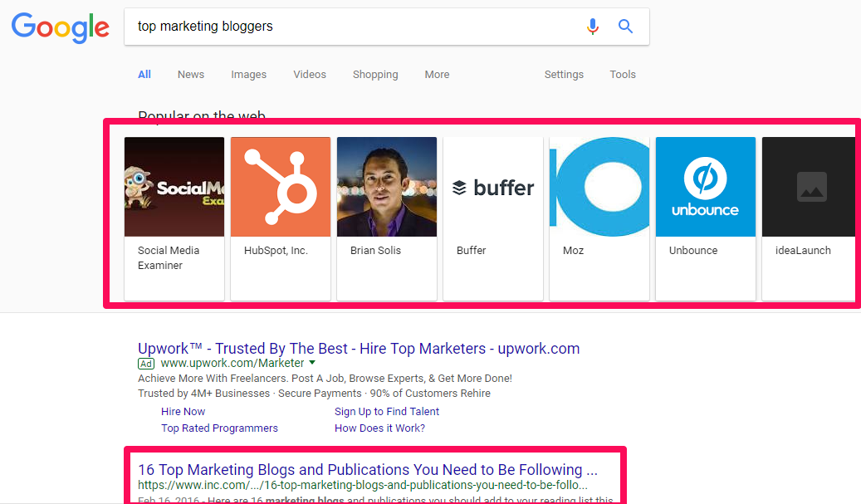Click the www.upwork.com/Marketer ad URL

click(x=232, y=364)
